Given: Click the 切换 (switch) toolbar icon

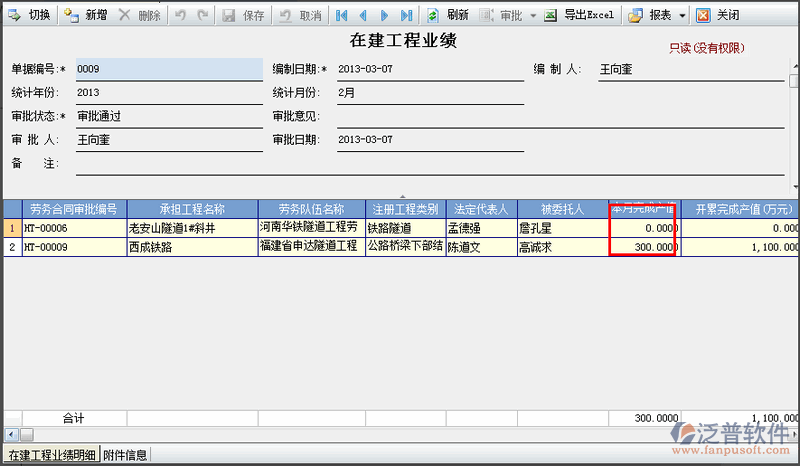Looking at the screenshot, I should [15, 15].
